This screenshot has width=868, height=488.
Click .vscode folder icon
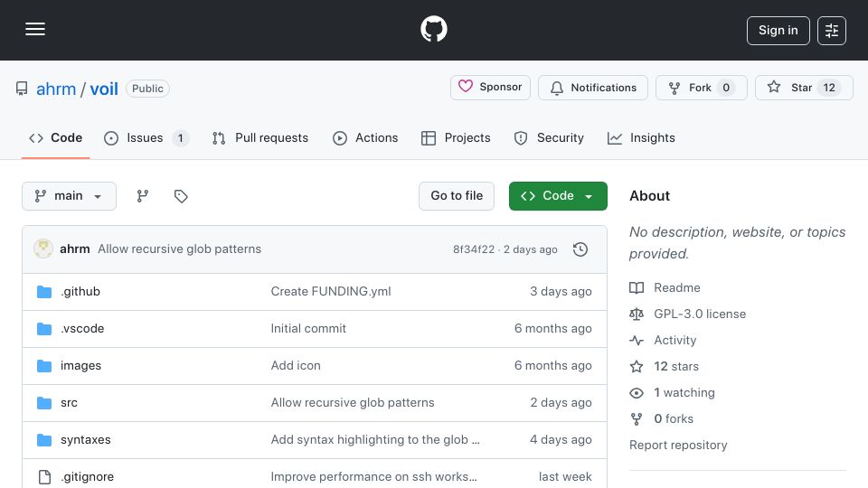pos(44,329)
